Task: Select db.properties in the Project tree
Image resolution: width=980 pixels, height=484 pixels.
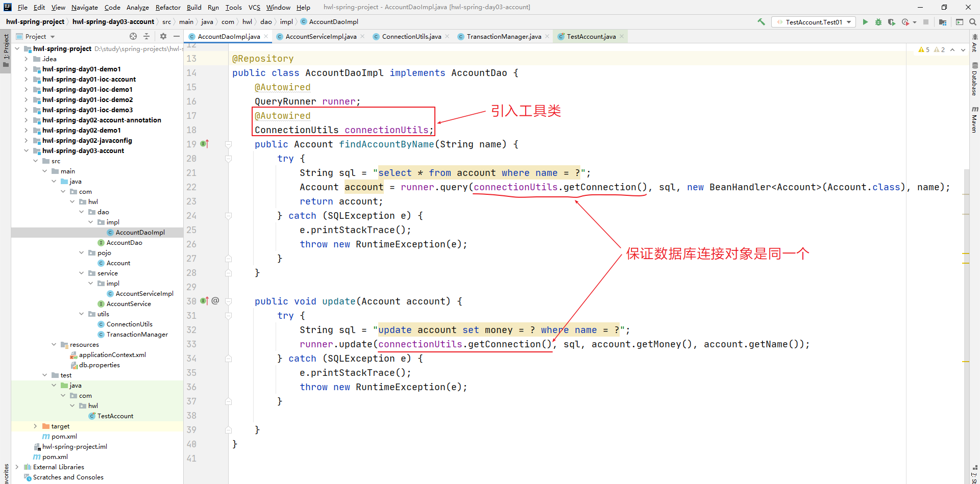Action: [99, 365]
